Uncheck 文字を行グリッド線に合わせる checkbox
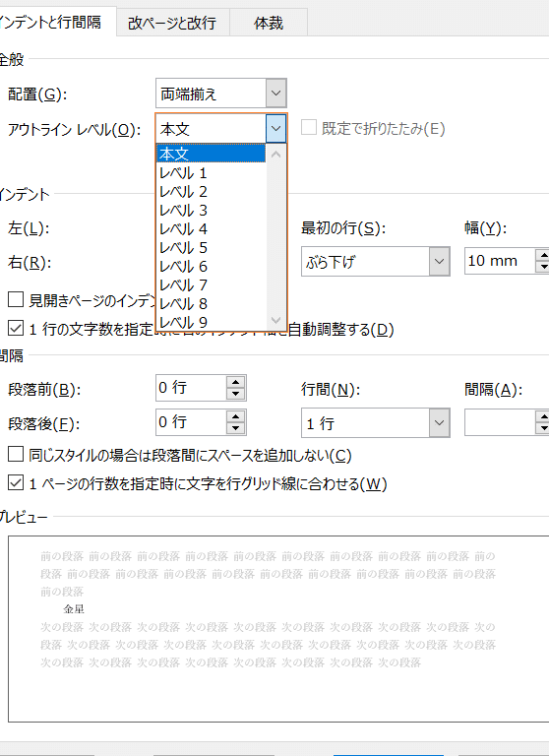 [16, 483]
